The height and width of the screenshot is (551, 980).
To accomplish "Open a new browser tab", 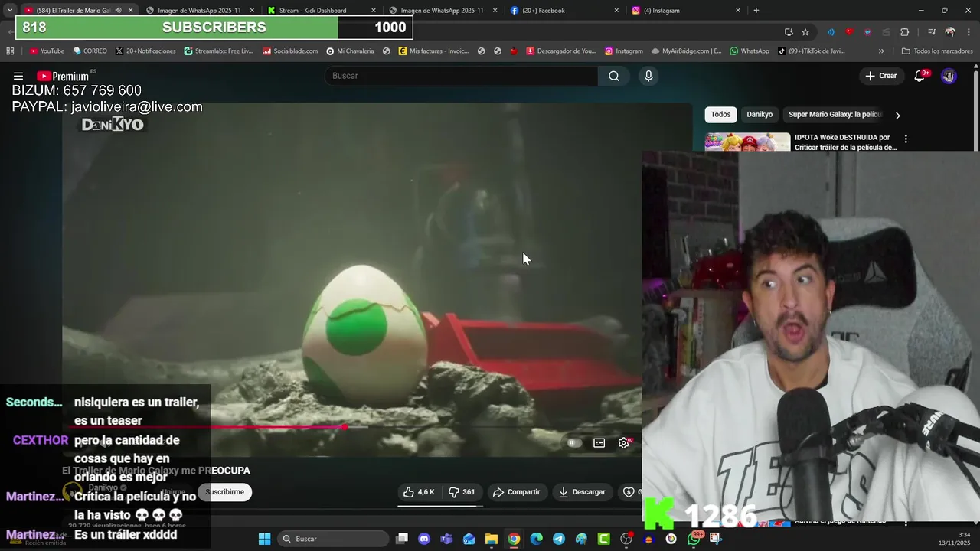I will 756,10.
